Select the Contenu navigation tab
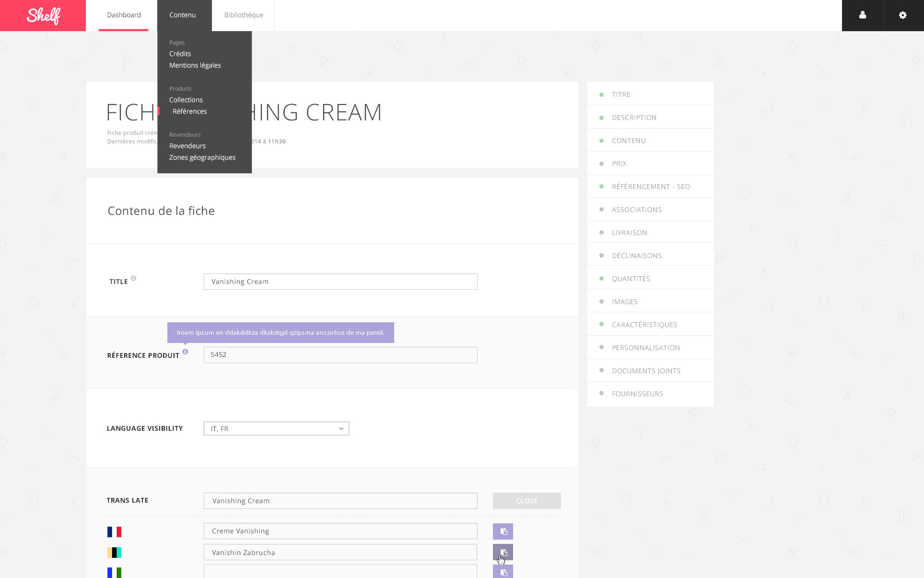924x578 pixels. (182, 15)
